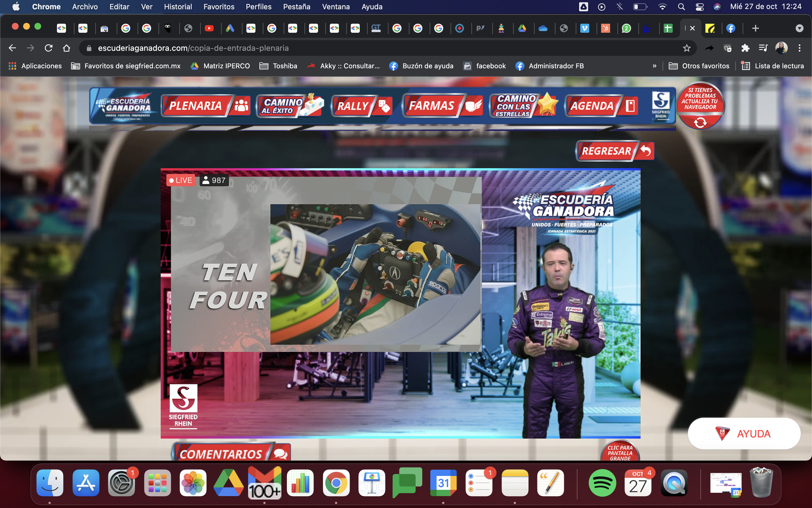
Task: Click the Chrome profile avatar
Action: (x=781, y=48)
